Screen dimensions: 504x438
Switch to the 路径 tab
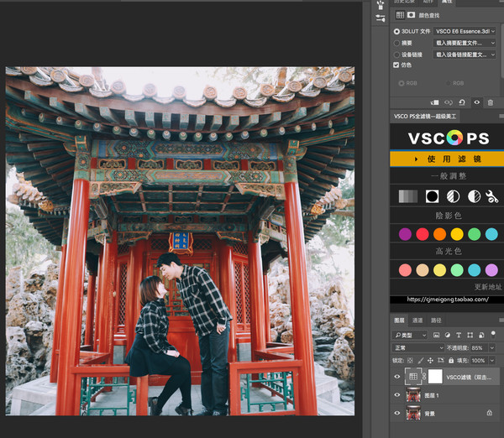(436, 321)
